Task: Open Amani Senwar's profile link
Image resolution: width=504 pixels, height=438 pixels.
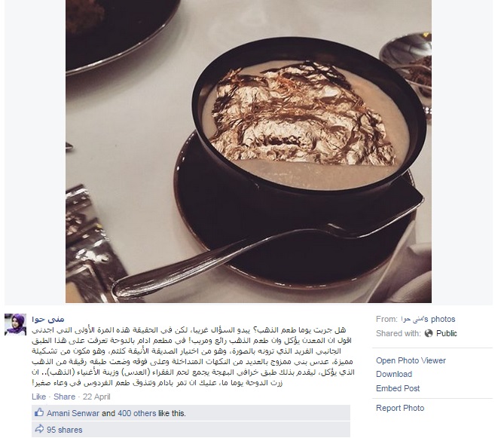Action: click(x=73, y=413)
